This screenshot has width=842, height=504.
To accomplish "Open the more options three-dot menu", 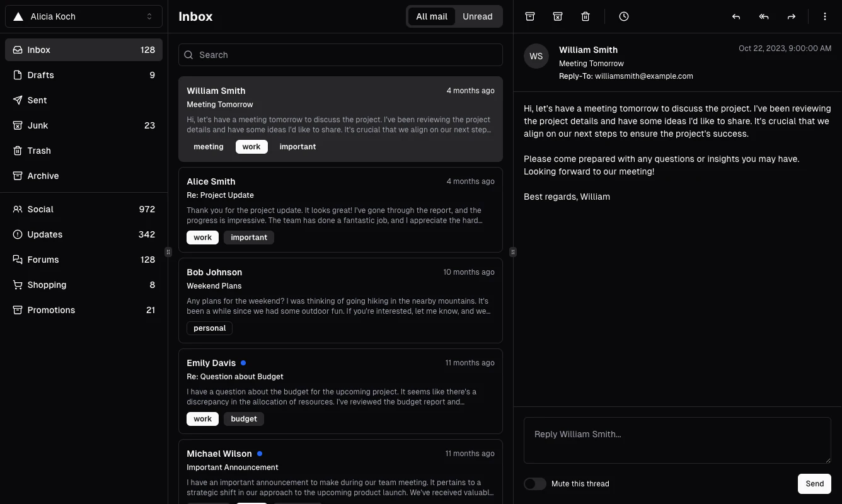I will pyautogui.click(x=825, y=16).
